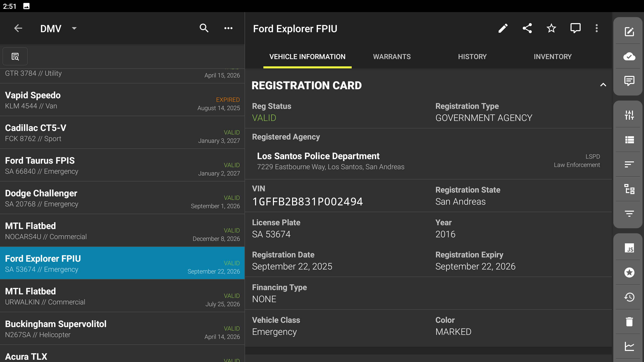Open the horizontal three-dot list menu
Image resolution: width=644 pixels, height=362 pixels.
(x=228, y=28)
